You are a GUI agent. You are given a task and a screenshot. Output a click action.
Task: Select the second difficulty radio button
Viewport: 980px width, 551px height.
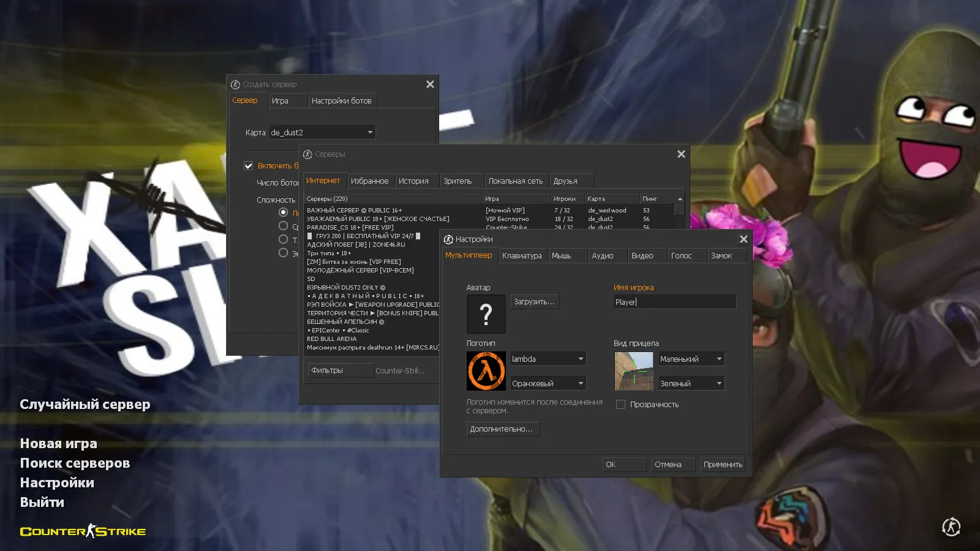(283, 226)
